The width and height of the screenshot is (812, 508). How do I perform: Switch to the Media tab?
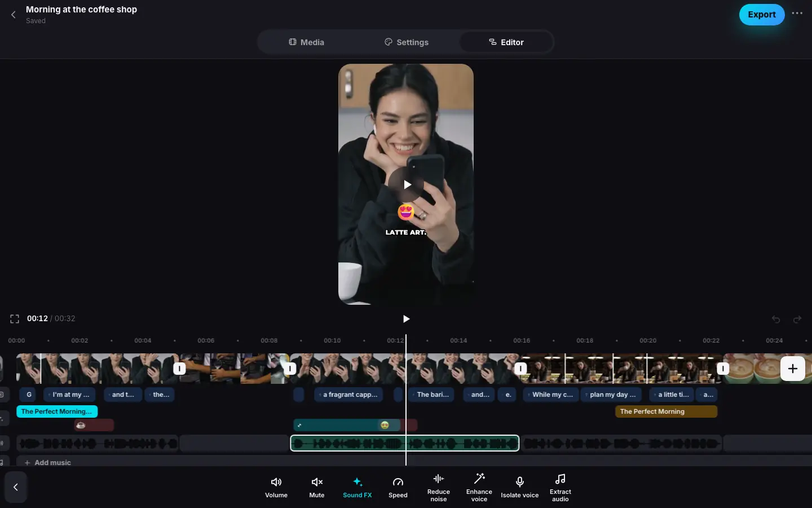click(306, 42)
